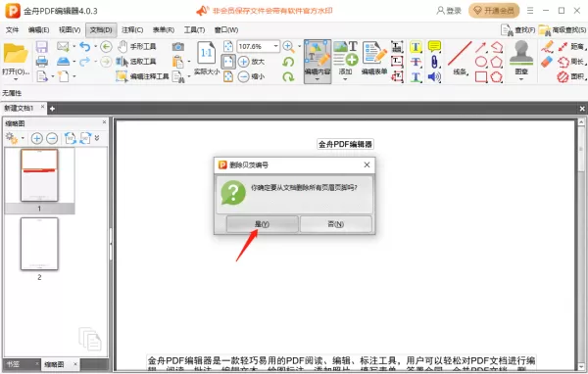This screenshot has height=374, width=588.
Task: Select the eraser tool icon
Action: click(548, 61)
